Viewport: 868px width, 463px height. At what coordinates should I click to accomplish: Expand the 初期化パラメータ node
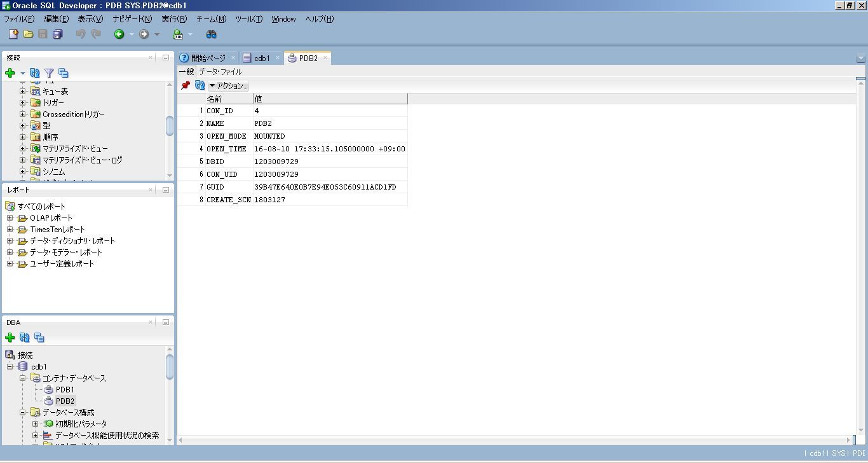[36, 424]
